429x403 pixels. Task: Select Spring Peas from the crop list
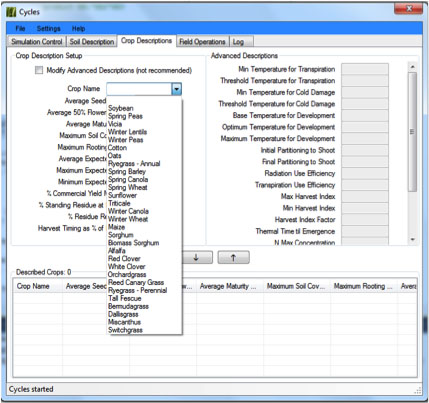125,116
